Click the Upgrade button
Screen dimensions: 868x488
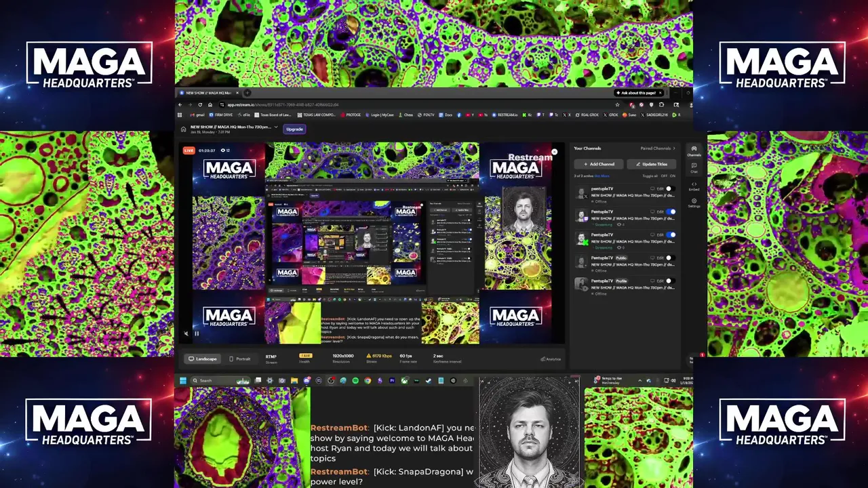[294, 129]
